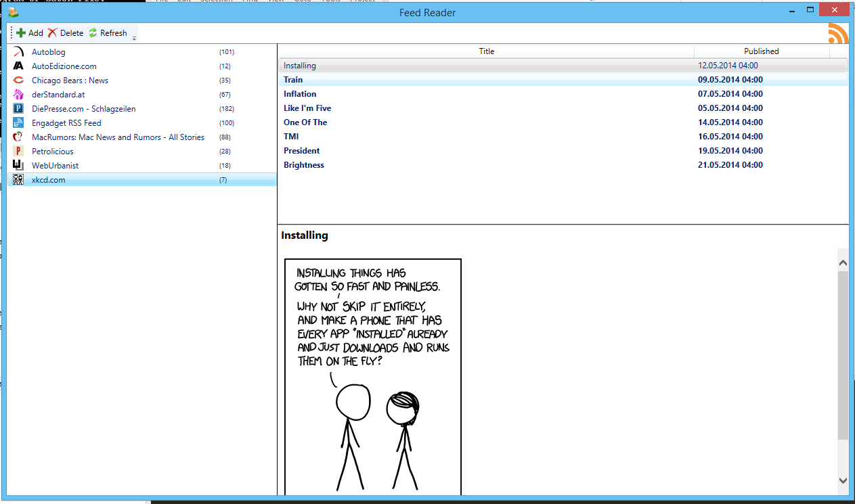Click the Installing heading in preview pane
The width and height of the screenshot is (855, 504).
click(305, 235)
